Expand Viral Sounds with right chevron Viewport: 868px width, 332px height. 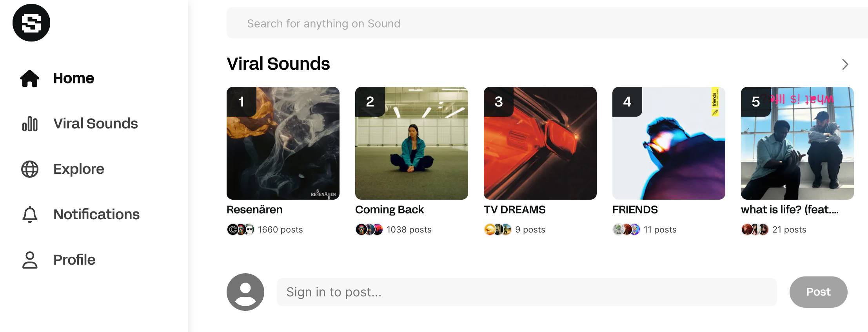coord(845,65)
